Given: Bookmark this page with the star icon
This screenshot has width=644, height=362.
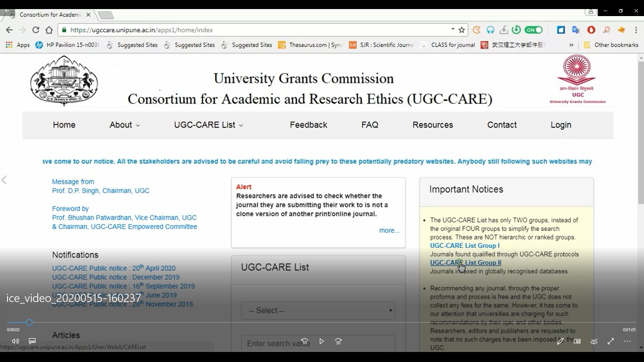Looking at the screenshot, I should click(461, 30).
